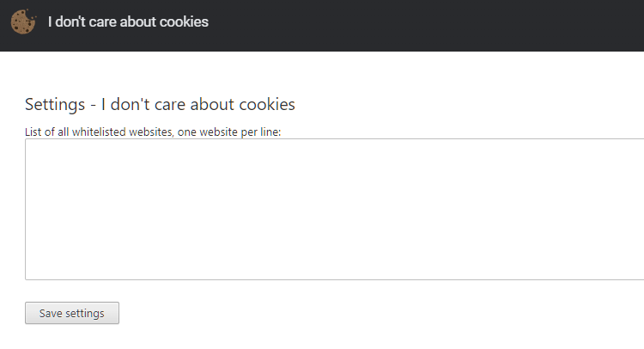This screenshot has width=644, height=349.
Task: Click 'one website per line' in the label
Action: (228, 132)
